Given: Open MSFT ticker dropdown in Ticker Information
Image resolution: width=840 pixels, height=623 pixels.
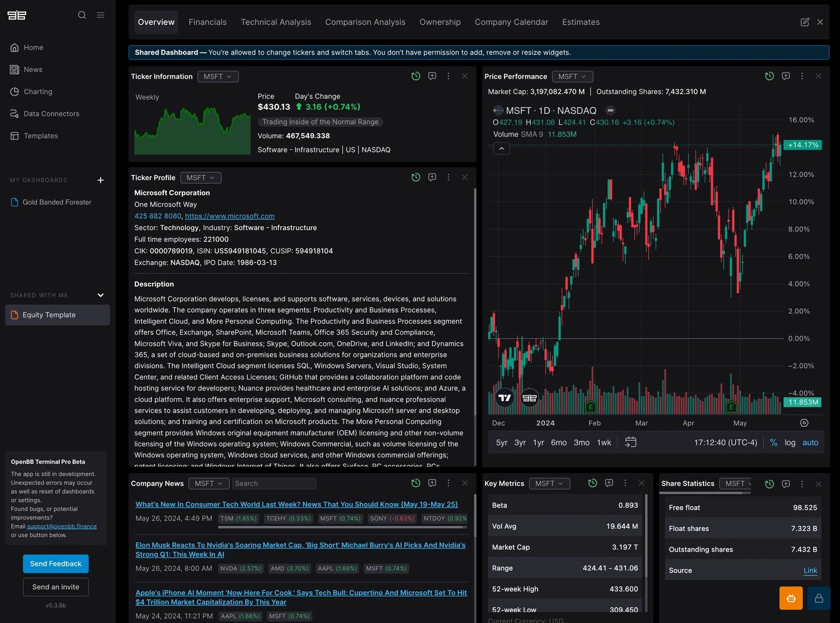Looking at the screenshot, I should (218, 77).
